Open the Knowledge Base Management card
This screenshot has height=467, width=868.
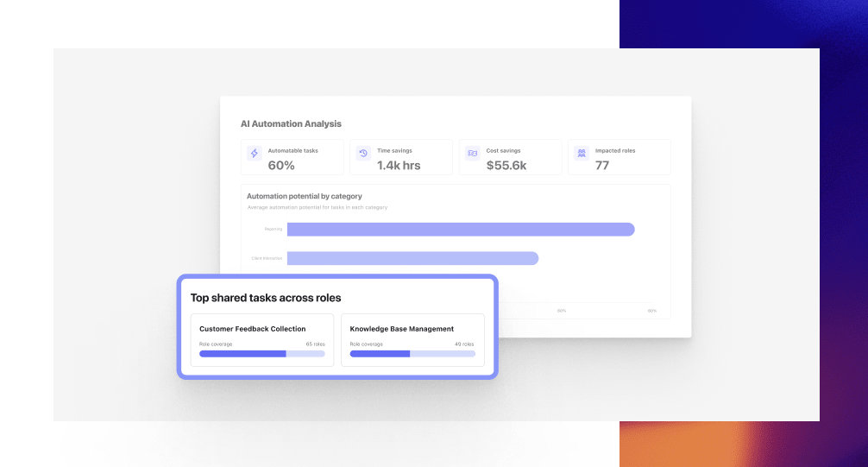click(412, 340)
